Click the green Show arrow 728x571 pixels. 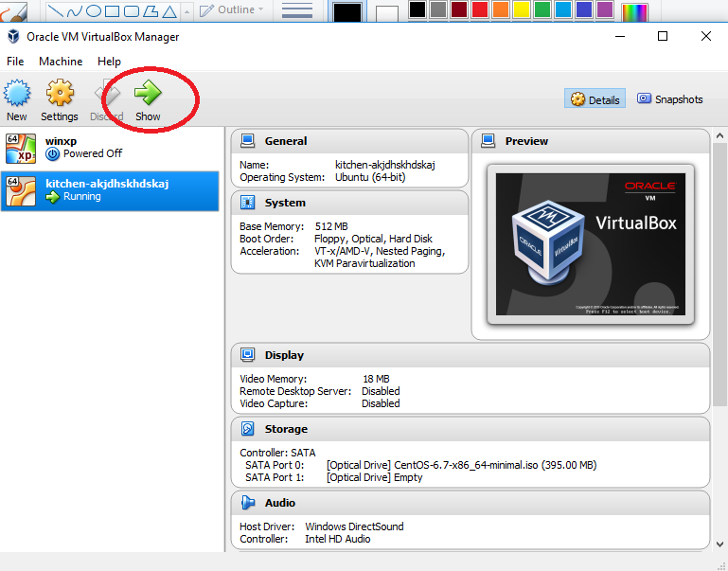(x=148, y=93)
